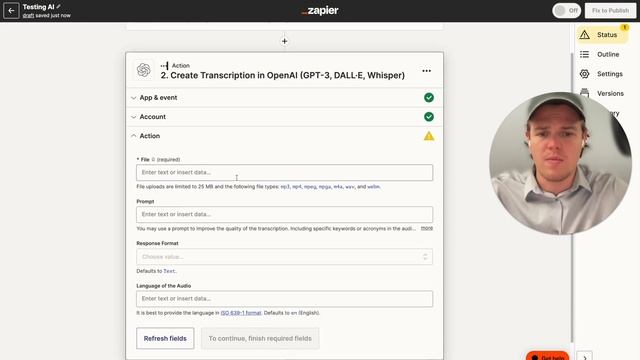This screenshot has width=640, height=360.
Task: Click the Get help button
Action: tap(547, 356)
